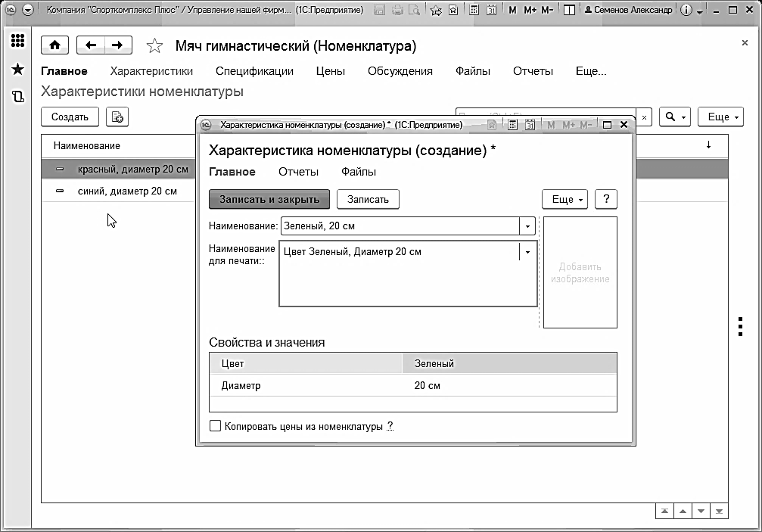Screen dimensions: 762x532
Task: Click user name Семенов Александр
Action: [628, 10]
